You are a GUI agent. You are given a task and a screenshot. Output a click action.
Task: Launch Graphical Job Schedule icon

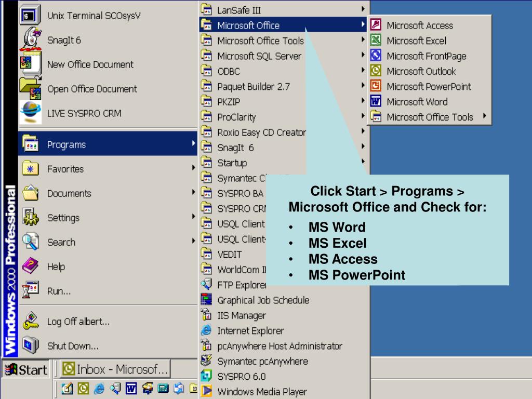[206, 299]
